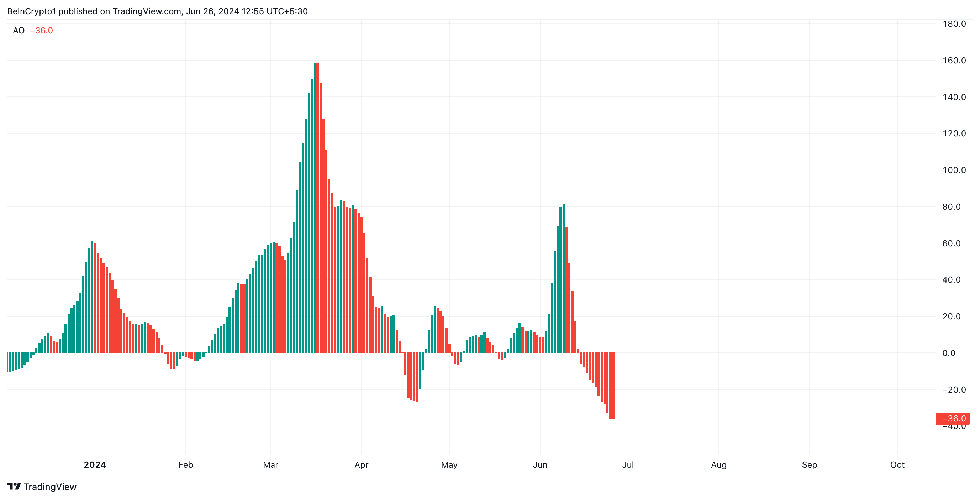Click the Oct label on time axis
The image size is (980, 499).
pyautogui.click(x=897, y=465)
